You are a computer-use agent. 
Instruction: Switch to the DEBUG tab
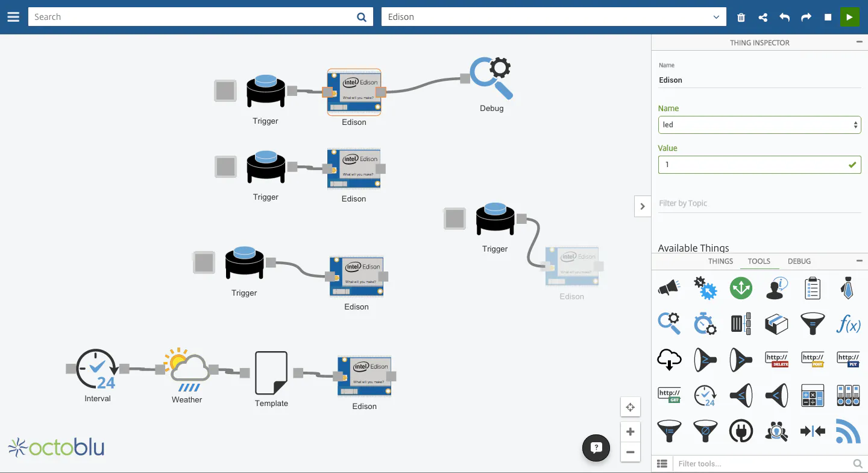pos(799,261)
